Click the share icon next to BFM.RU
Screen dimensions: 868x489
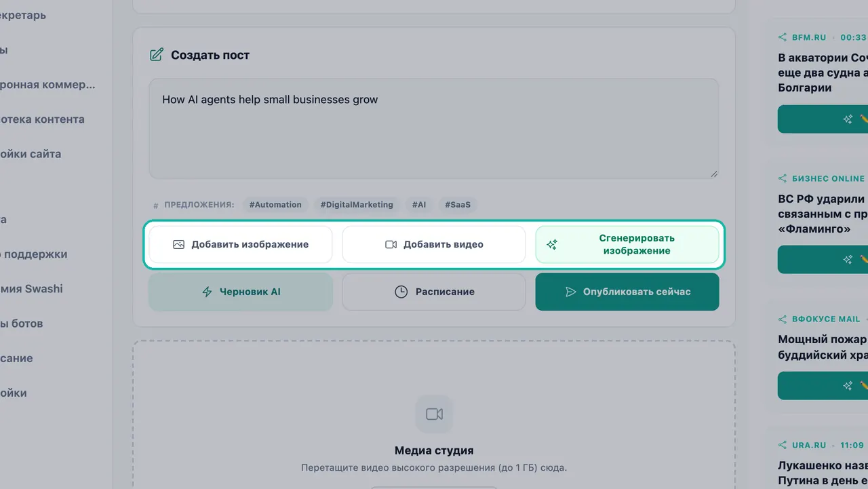783,37
